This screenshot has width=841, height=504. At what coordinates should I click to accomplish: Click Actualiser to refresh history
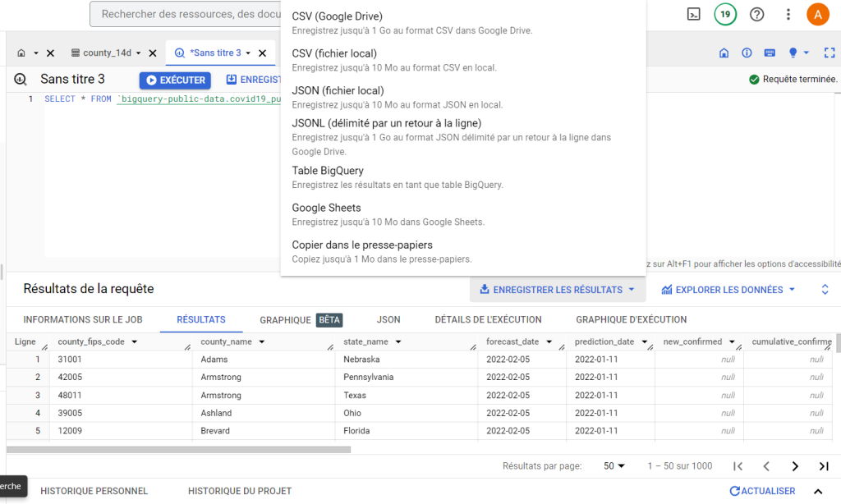pyautogui.click(x=762, y=491)
